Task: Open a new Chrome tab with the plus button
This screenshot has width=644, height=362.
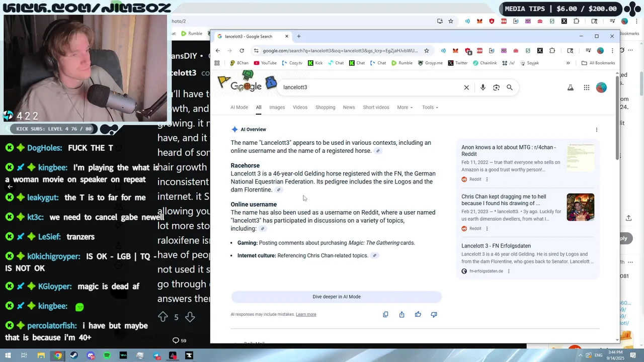Action: tap(299, 36)
